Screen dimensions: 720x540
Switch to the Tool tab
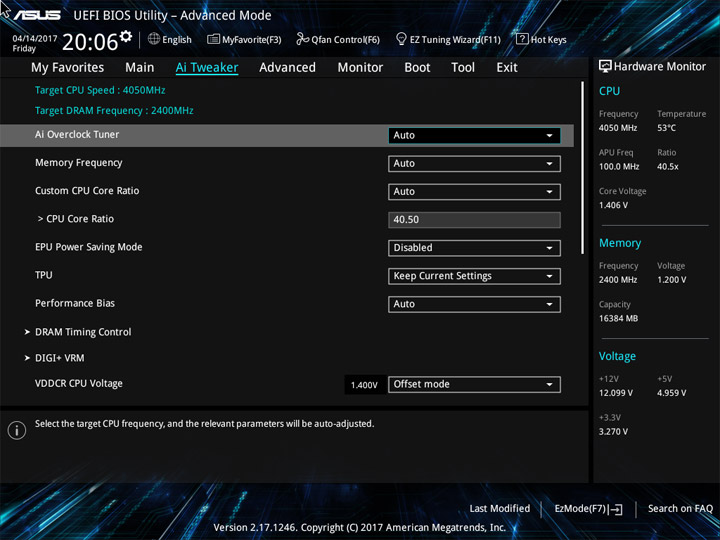tap(463, 68)
